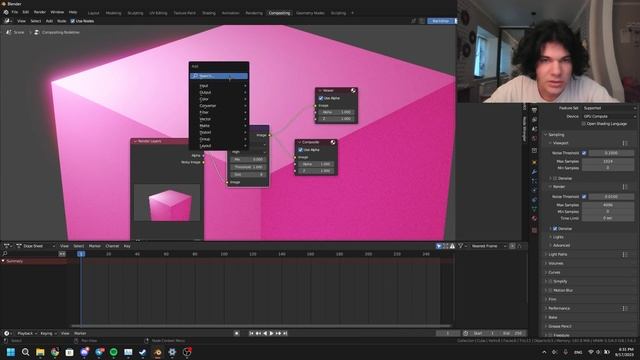Toggle Open Shading Language checkbox
The width and height of the screenshot is (640, 360).
click(x=584, y=124)
